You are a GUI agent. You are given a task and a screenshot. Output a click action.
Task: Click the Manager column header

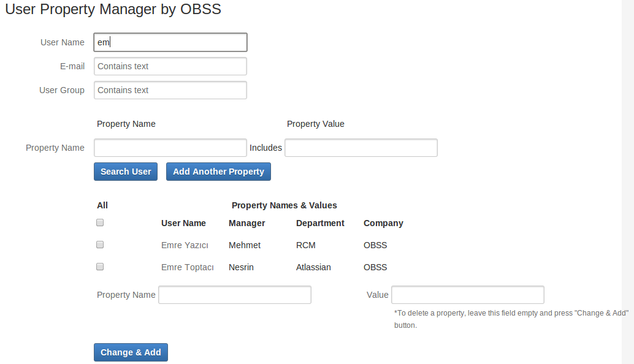(x=246, y=223)
